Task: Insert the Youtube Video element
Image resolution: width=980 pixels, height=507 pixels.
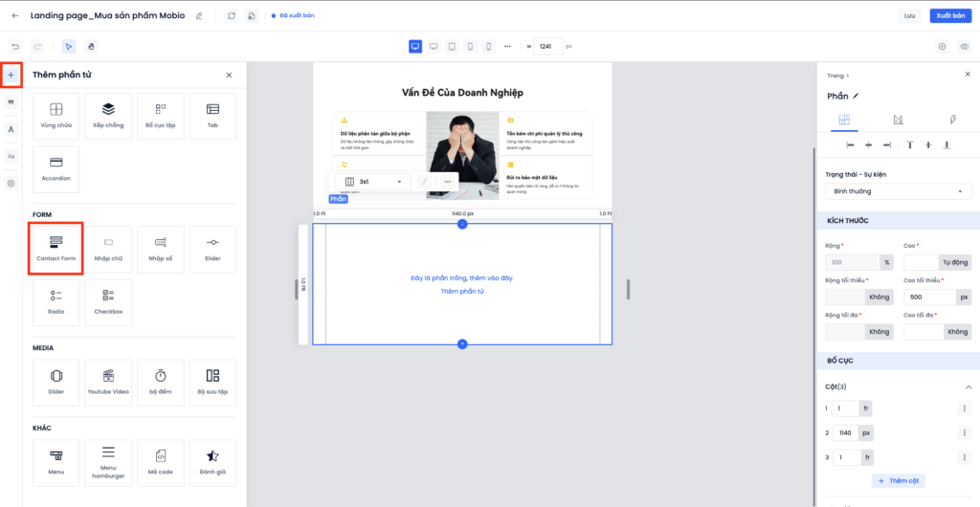Action: pyautogui.click(x=108, y=383)
